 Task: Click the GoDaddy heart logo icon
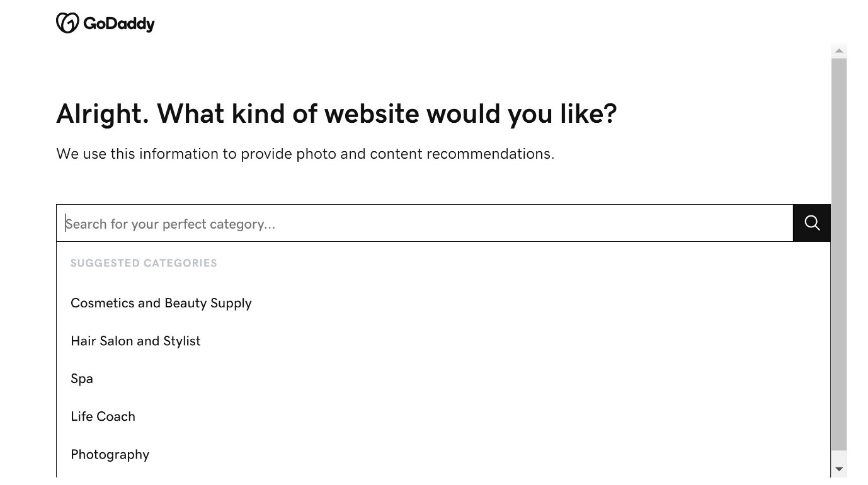67,23
